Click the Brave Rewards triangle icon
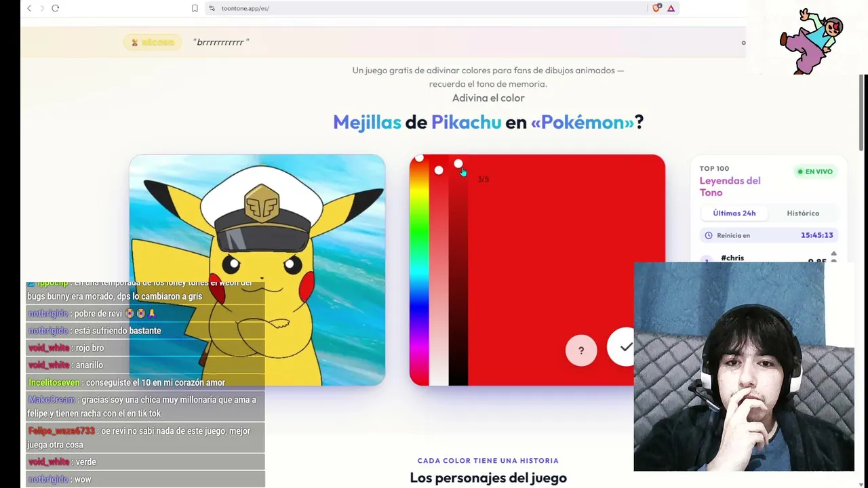868x488 pixels. (x=671, y=8)
